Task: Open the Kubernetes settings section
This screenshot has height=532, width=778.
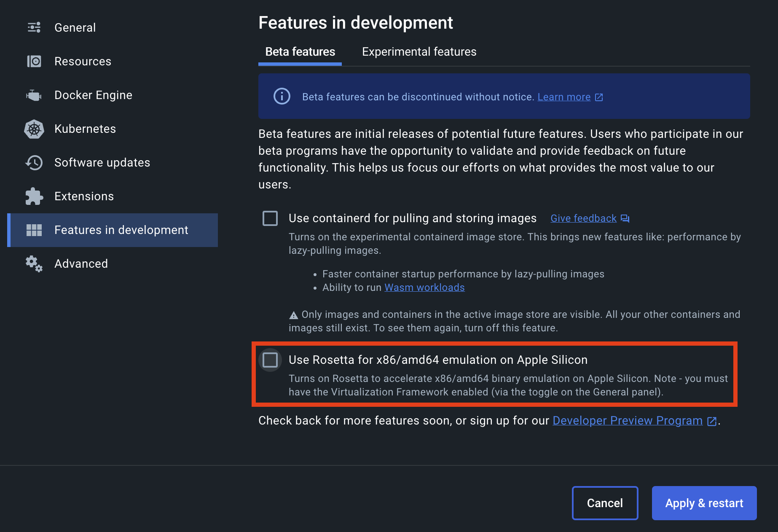Action: 113,129
